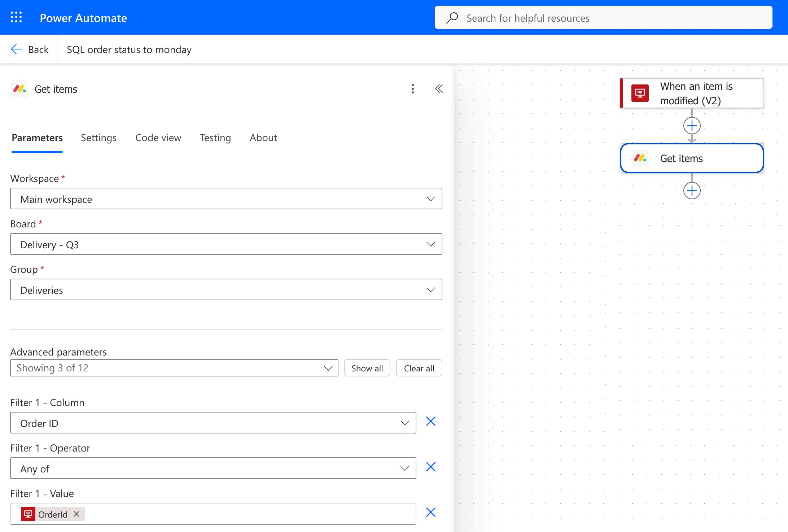Click the monday icon on Get items card
This screenshot has height=532, width=788.
[640, 158]
